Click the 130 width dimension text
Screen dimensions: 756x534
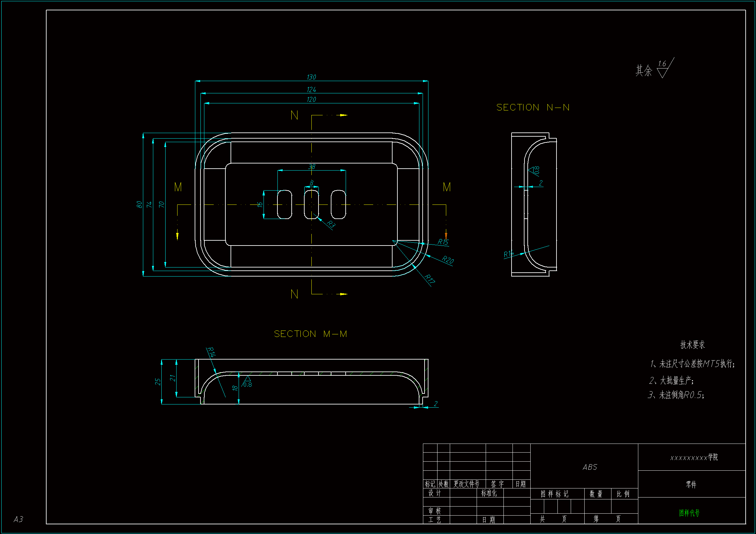311,77
